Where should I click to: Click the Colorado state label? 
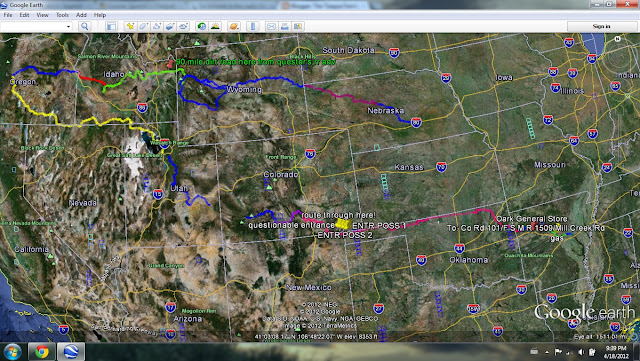[x=281, y=174]
